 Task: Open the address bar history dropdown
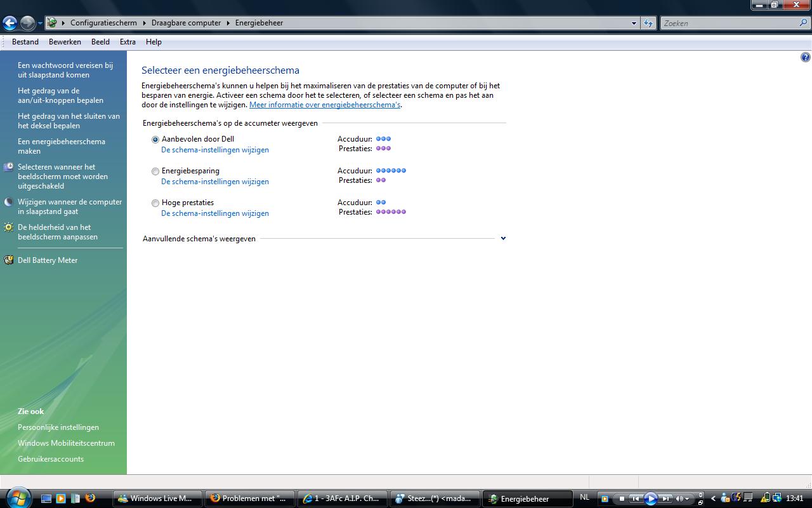point(634,23)
